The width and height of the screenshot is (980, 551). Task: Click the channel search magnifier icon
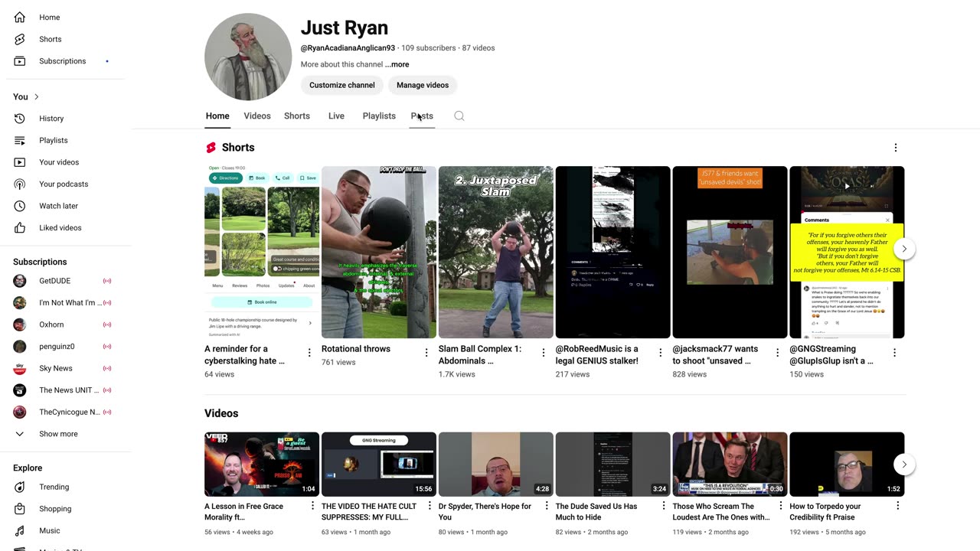tap(459, 116)
